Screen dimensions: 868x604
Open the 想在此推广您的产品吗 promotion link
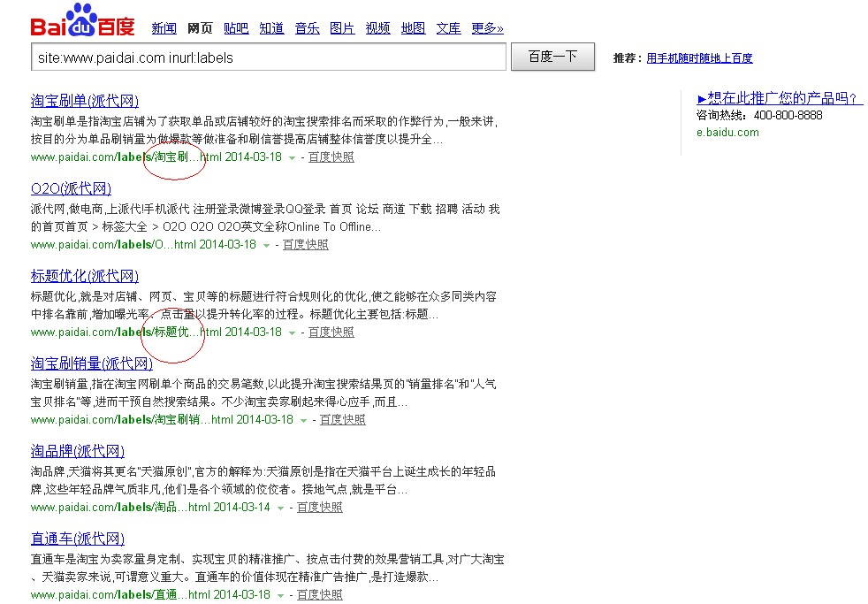[780, 98]
